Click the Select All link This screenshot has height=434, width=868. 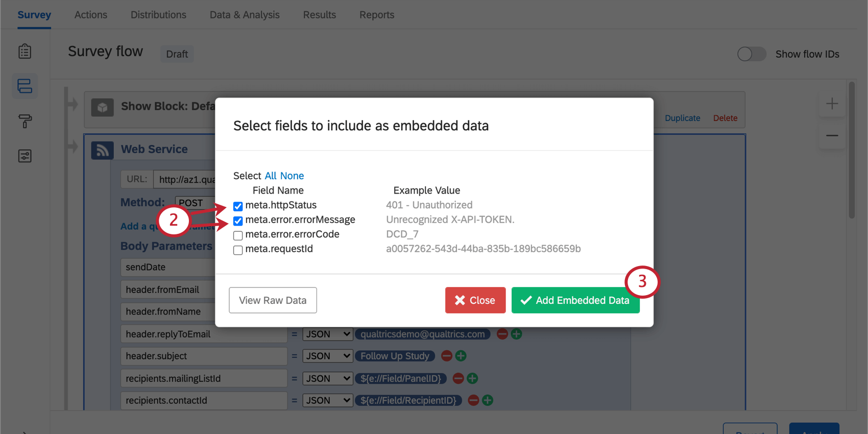[271, 176]
